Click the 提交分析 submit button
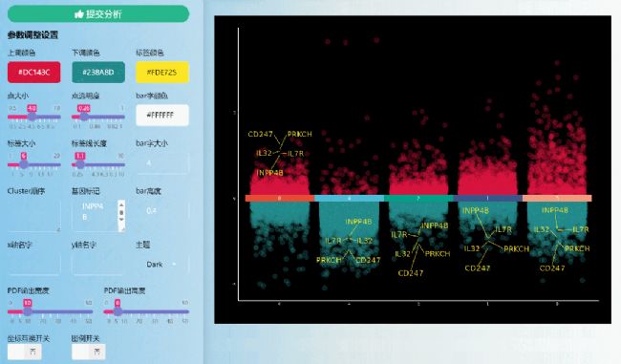 coord(98,14)
